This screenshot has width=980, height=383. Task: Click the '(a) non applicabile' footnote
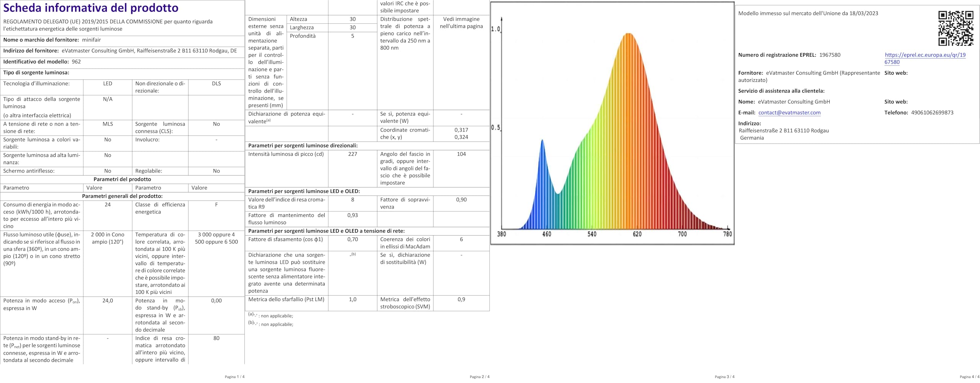(x=271, y=315)
